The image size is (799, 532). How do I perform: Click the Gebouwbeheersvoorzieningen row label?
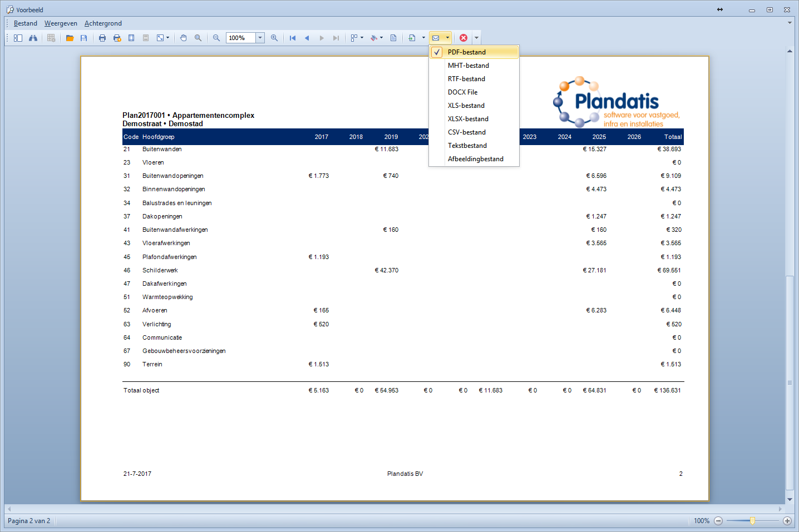coord(184,351)
